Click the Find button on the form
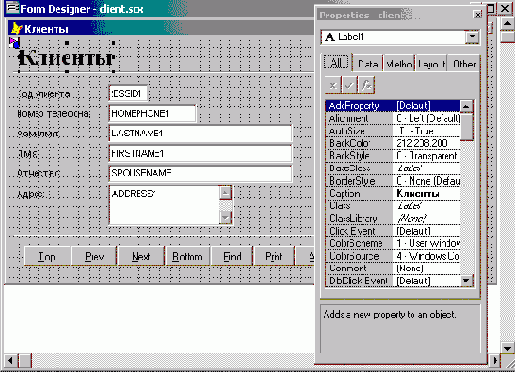 pos(232,256)
